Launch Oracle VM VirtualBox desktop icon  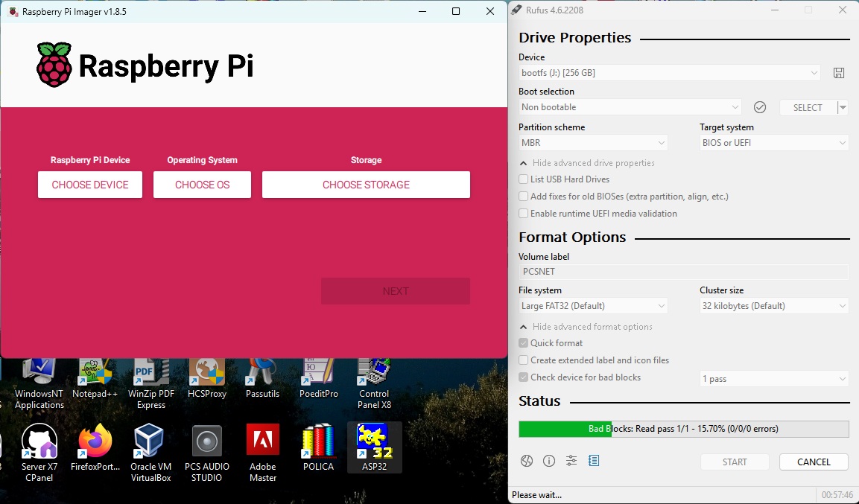pos(150,453)
